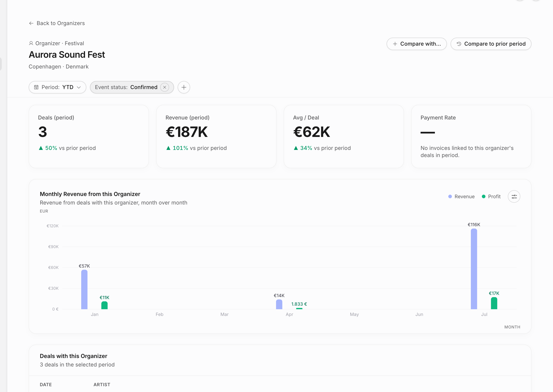Click the organizer person icon
The image size is (553, 392).
click(x=31, y=43)
